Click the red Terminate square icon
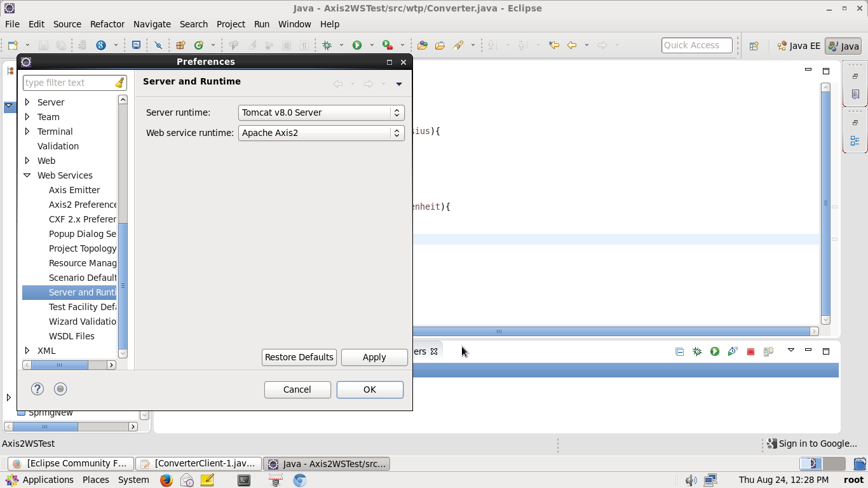 tap(750, 351)
